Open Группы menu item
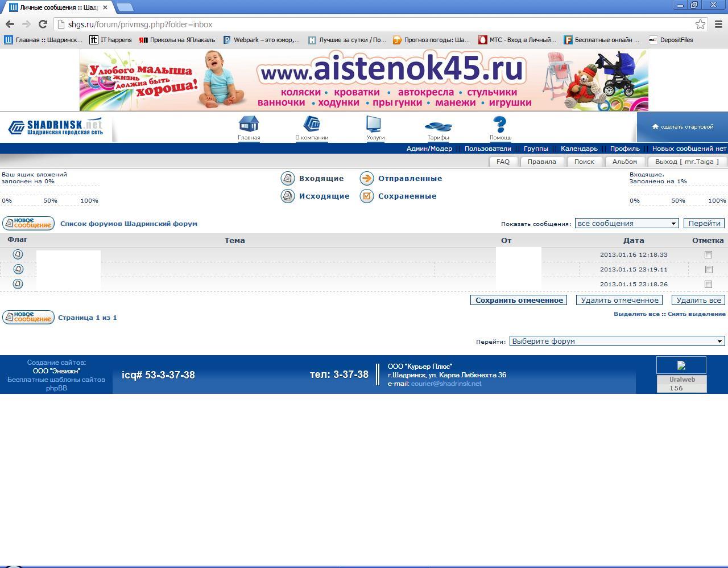This screenshot has width=728, height=568. [x=536, y=149]
